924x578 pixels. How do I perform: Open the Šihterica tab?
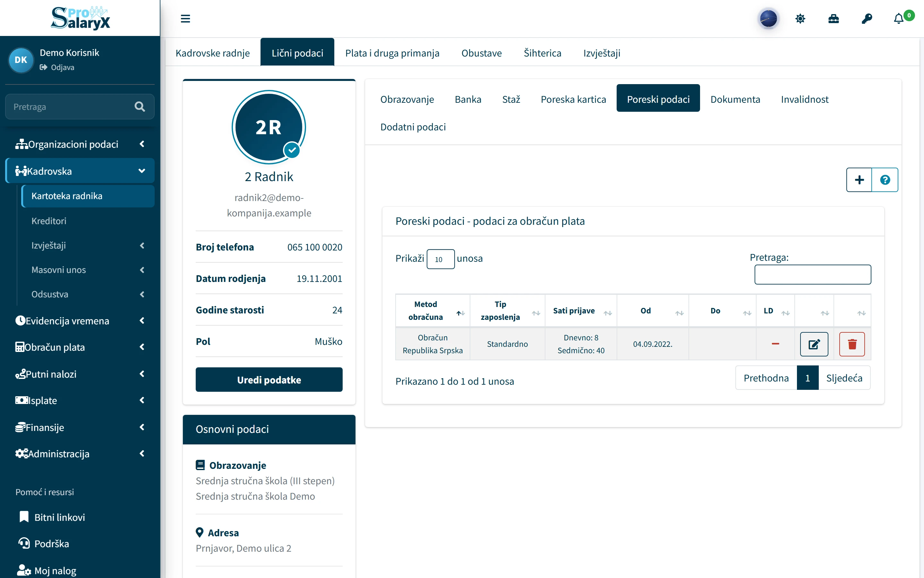point(542,53)
